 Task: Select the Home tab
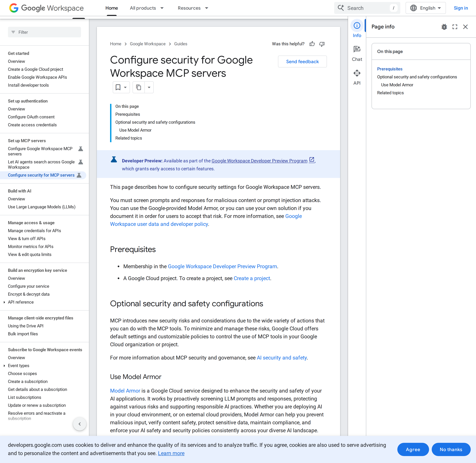[x=112, y=8]
